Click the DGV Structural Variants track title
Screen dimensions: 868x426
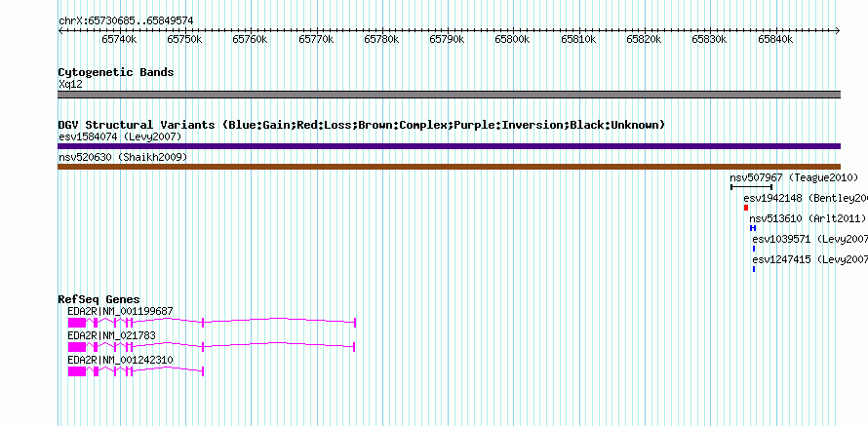pos(362,125)
